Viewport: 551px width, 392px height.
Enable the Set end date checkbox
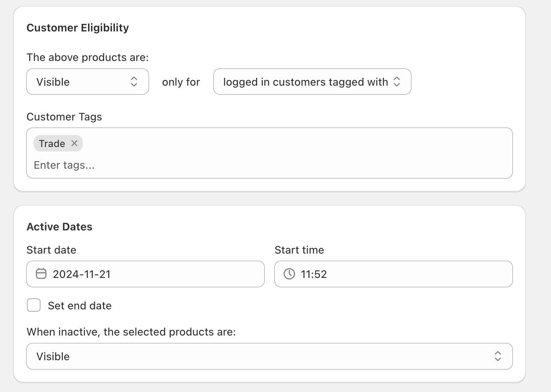point(33,305)
